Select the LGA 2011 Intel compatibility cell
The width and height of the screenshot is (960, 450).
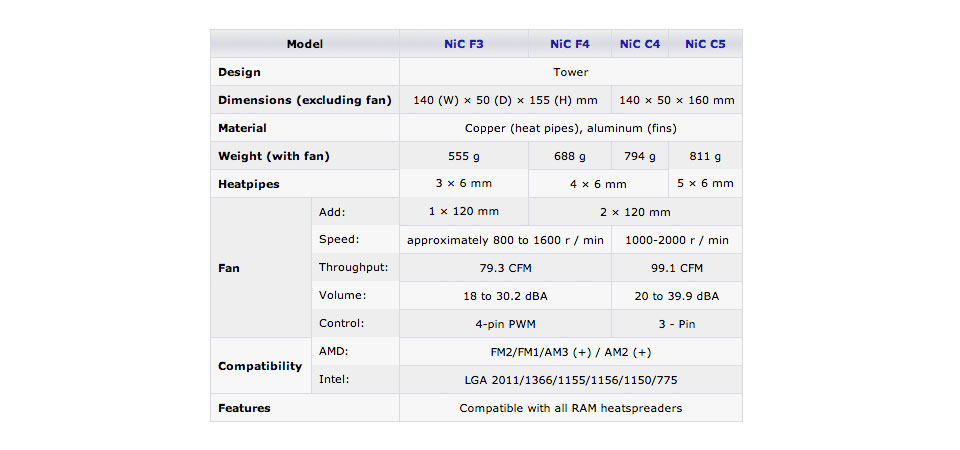[x=571, y=380]
